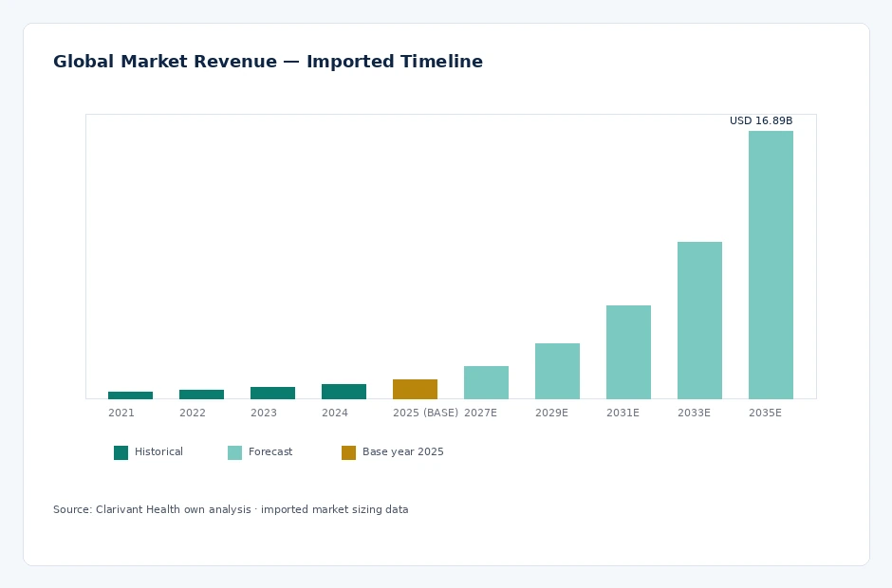The width and height of the screenshot is (892, 588).
Task: Toggle the Historical legend text
Action: 158,451
